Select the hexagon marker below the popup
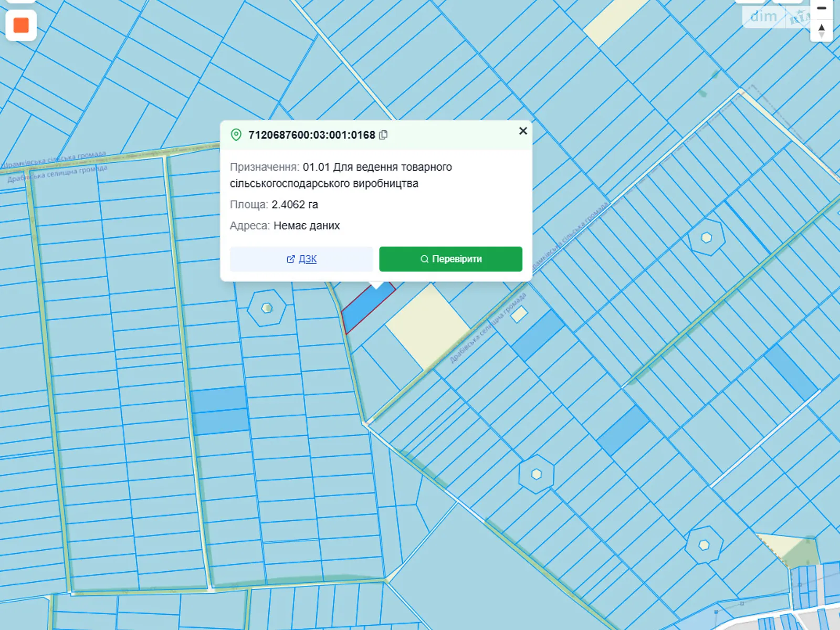Image resolution: width=840 pixels, height=630 pixels. click(267, 308)
